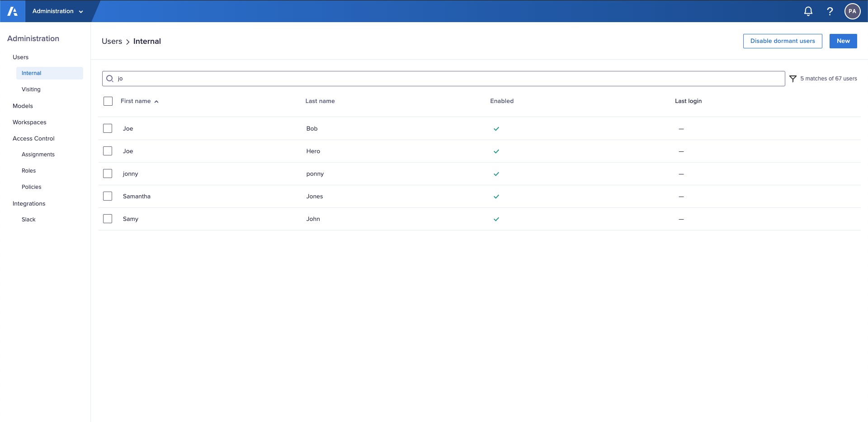Image resolution: width=868 pixels, height=422 pixels.
Task: Open the help question mark icon
Action: 830,11
